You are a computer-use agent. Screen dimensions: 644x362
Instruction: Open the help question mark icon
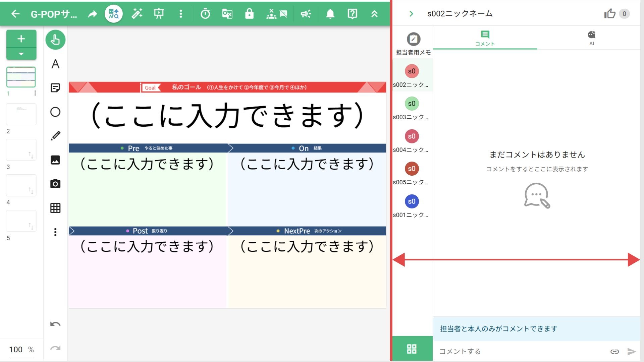(x=352, y=14)
